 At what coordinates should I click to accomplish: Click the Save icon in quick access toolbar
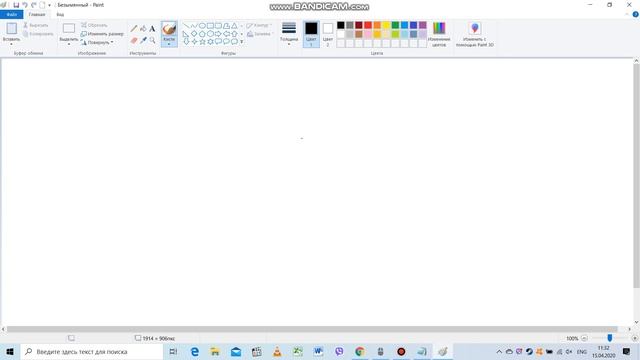(x=16, y=5)
